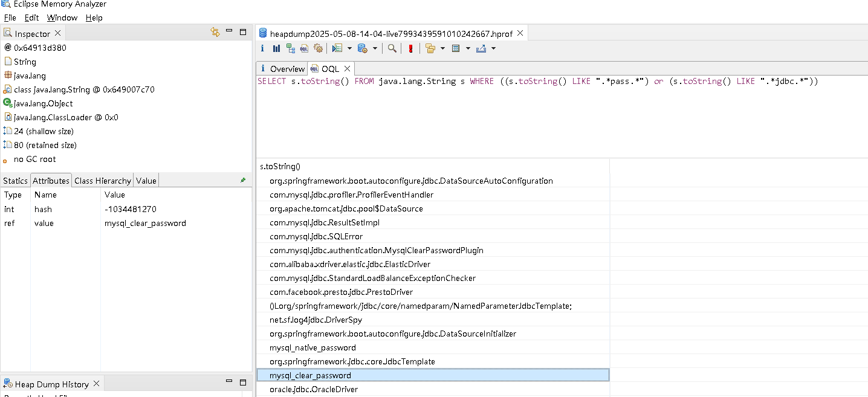868x397 pixels.
Task: Open the Edit menu
Action: tap(31, 18)
